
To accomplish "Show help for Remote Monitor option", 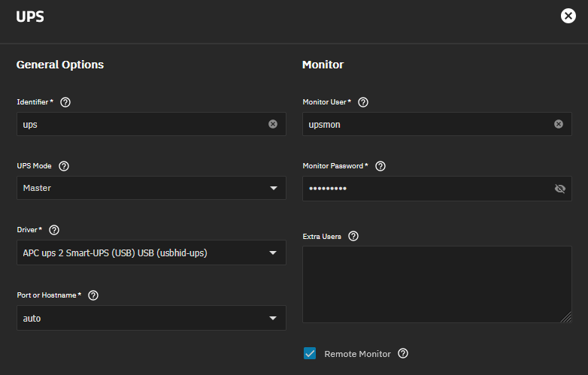I will (403, 354).
